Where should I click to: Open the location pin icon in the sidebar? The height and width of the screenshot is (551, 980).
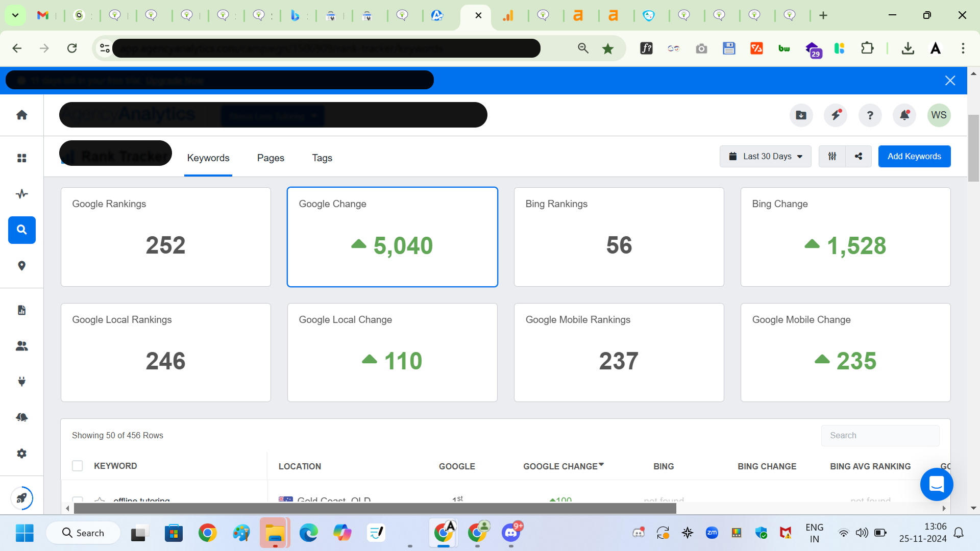click(x=21, y=266)
